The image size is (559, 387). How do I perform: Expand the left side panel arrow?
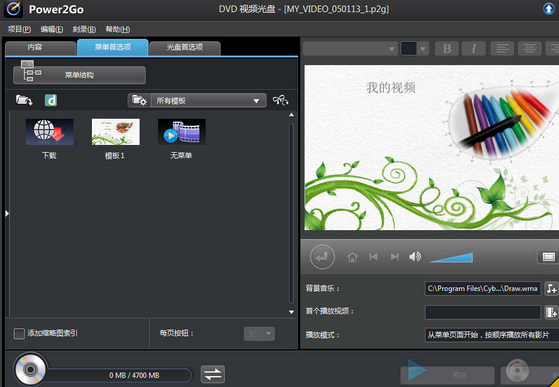tap(7, 213)
